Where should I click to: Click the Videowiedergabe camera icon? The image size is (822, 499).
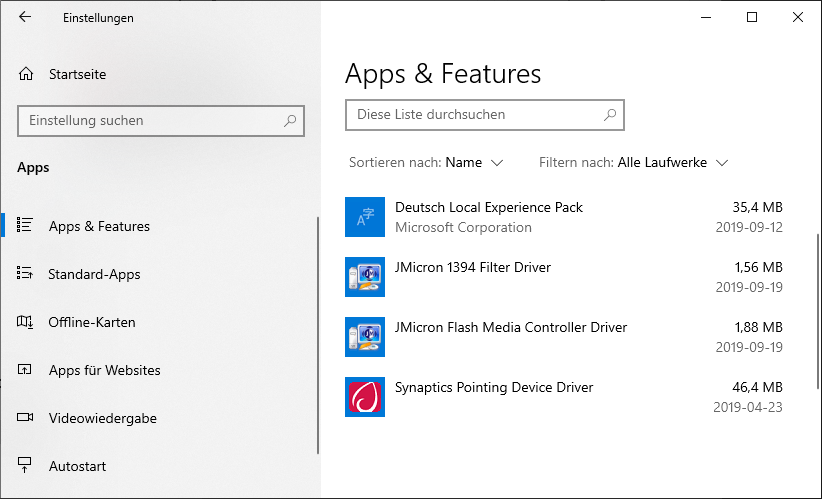tap(25, 418)
